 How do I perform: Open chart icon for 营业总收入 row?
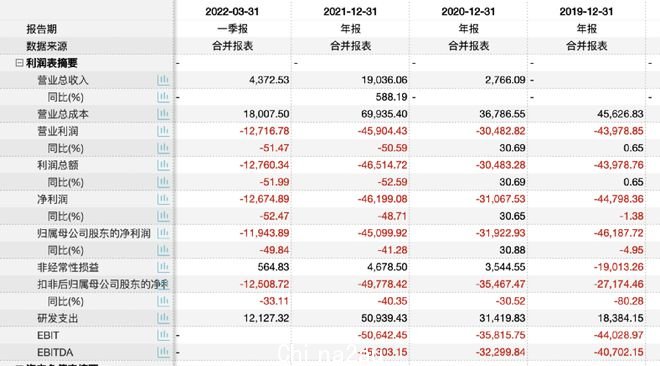[x=163, y=80]
